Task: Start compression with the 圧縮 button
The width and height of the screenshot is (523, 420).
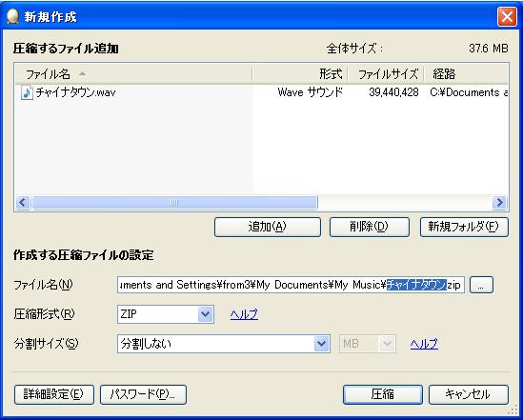Action: pos(383,394)
